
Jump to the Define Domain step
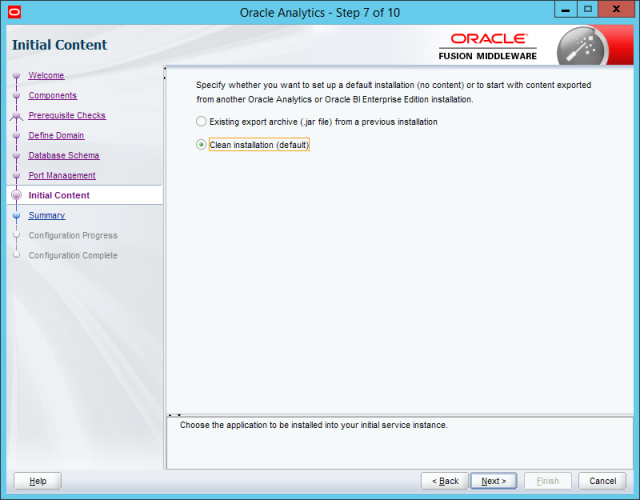[x=56, y=136]
